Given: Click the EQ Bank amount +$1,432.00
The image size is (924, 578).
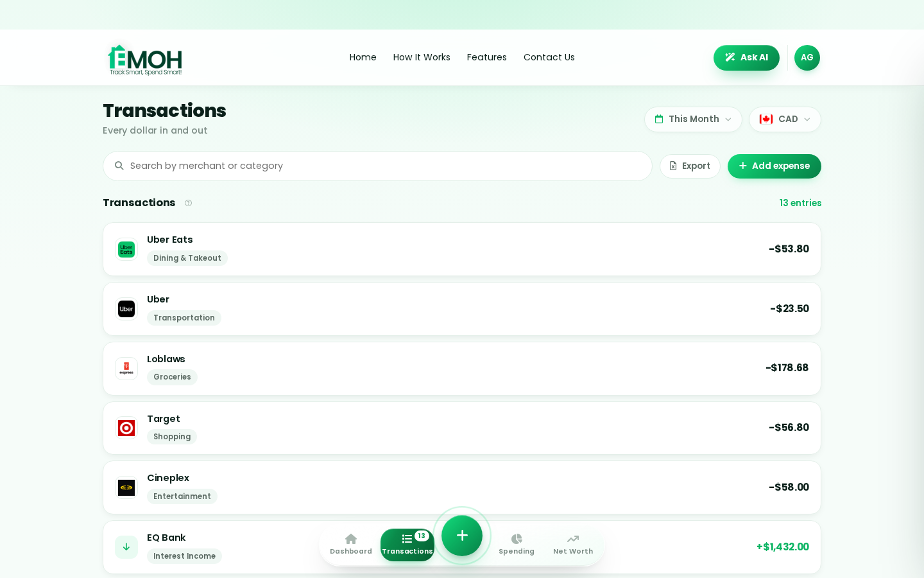Looking at the screenshot, I should pos(783,547).
